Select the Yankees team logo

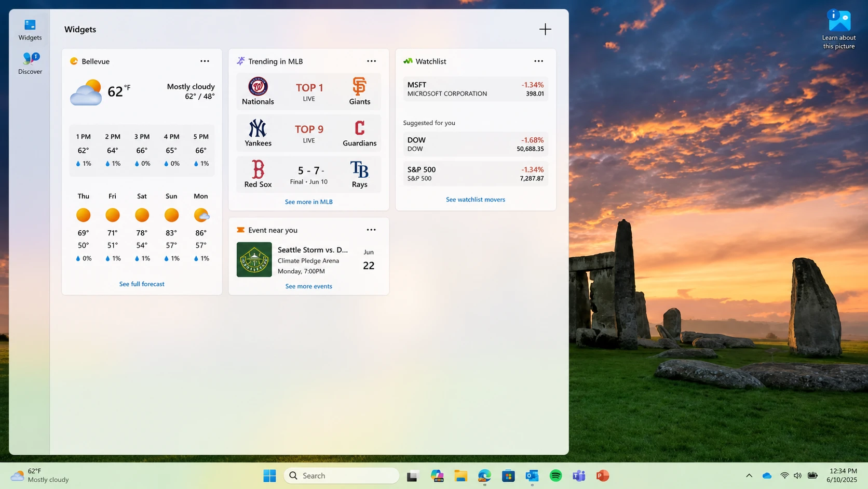(x=257, y=128)
